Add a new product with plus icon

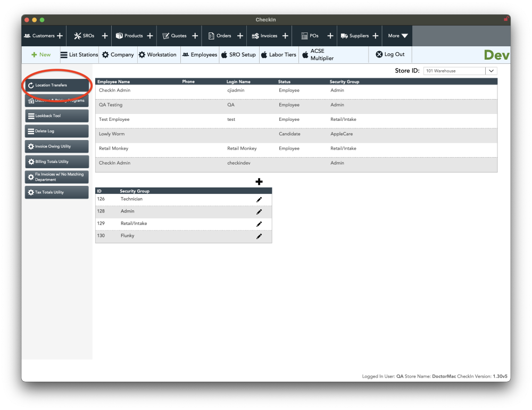(150, 36)
